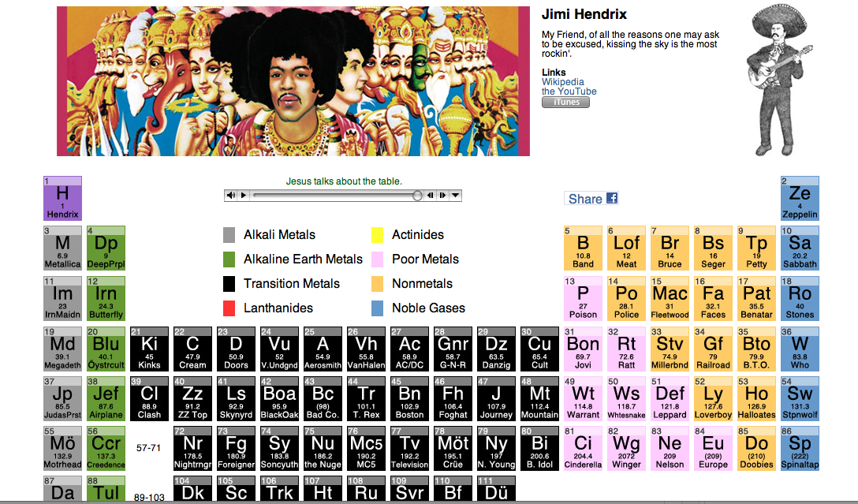
Task: Open the Wikipedia link for Jimi Hendrix
Action: click(562, 82)
